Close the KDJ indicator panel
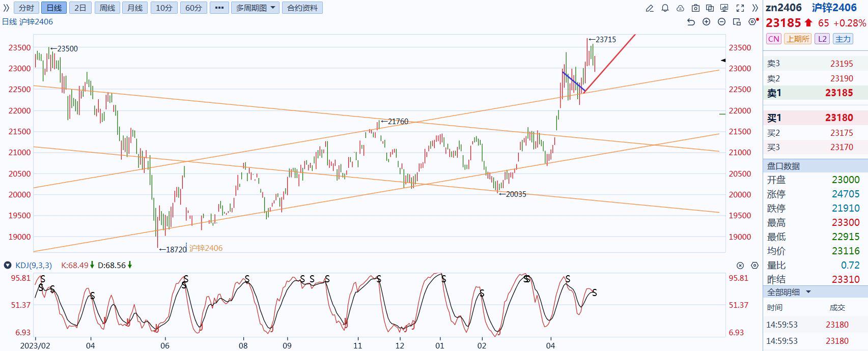Screen dimensions: 868x351 740,266
